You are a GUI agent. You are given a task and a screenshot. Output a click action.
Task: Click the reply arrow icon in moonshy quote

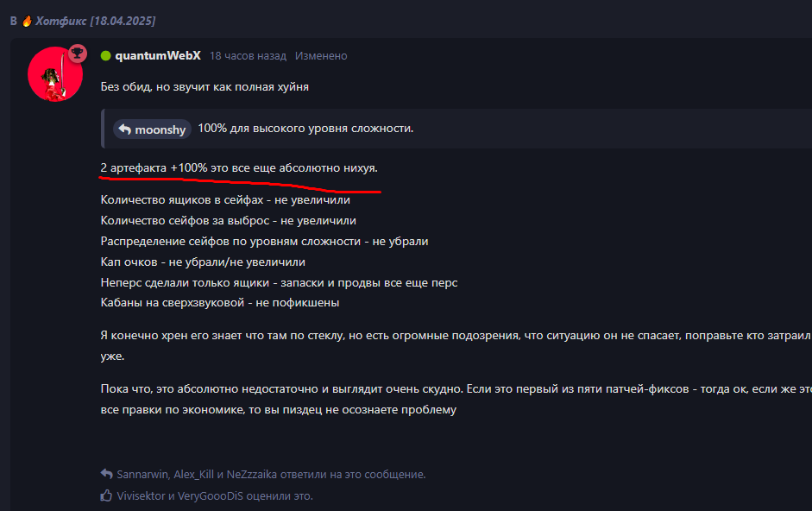(125, 129)
